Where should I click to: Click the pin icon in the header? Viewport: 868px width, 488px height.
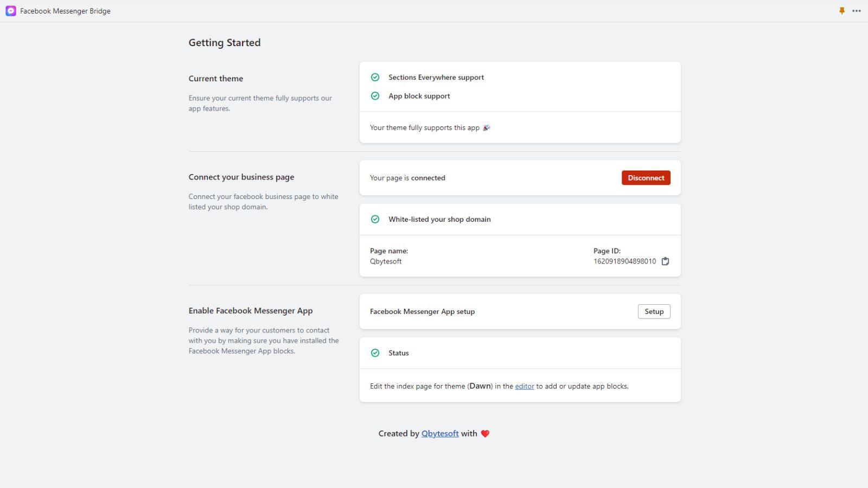coord(842,10)
